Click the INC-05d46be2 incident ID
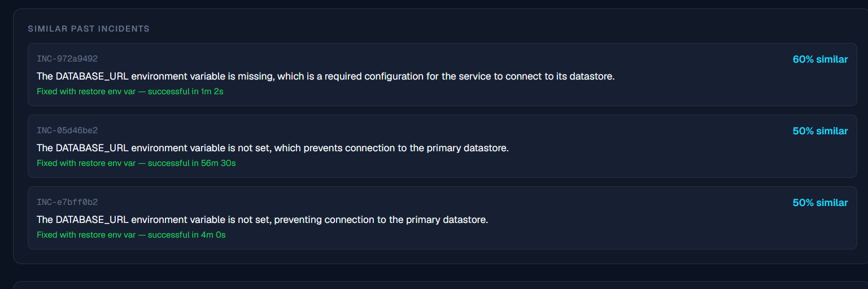This screenshot has width=868, height=289. click(67, 130)
